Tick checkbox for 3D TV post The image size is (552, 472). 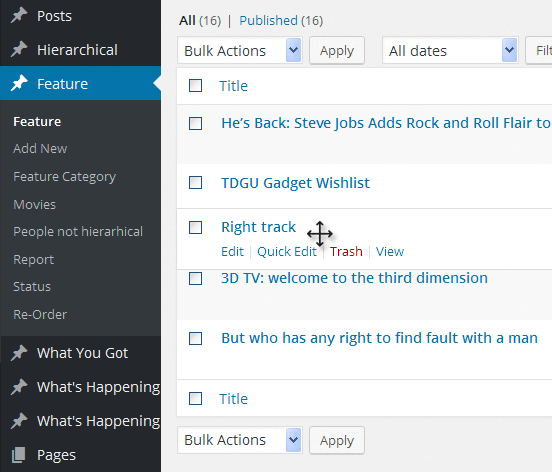pos(195,278)
